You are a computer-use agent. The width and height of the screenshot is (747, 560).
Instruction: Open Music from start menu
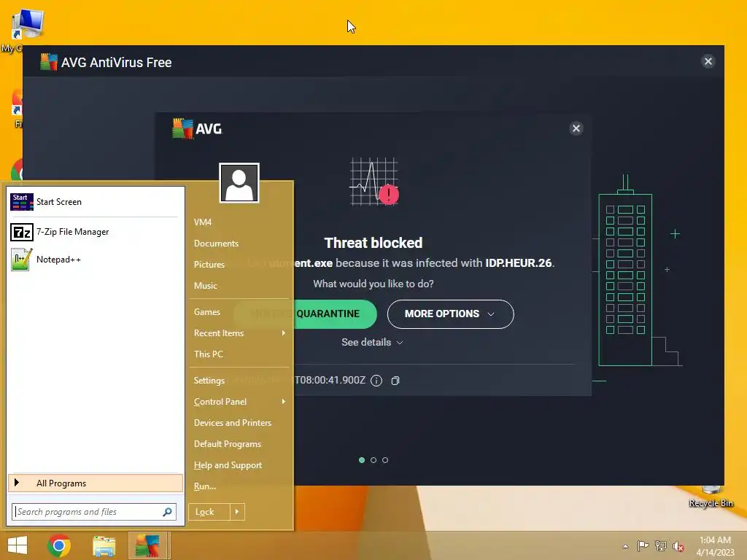(x=205, y=286)
